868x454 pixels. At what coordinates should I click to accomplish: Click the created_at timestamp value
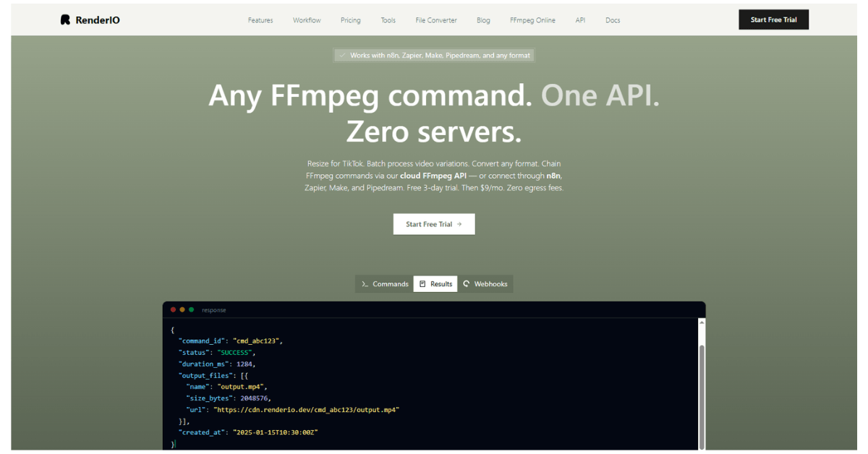[275, 432]
